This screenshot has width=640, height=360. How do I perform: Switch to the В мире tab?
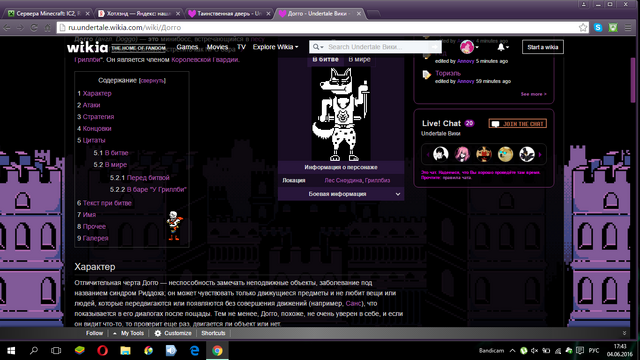point(359,59)
